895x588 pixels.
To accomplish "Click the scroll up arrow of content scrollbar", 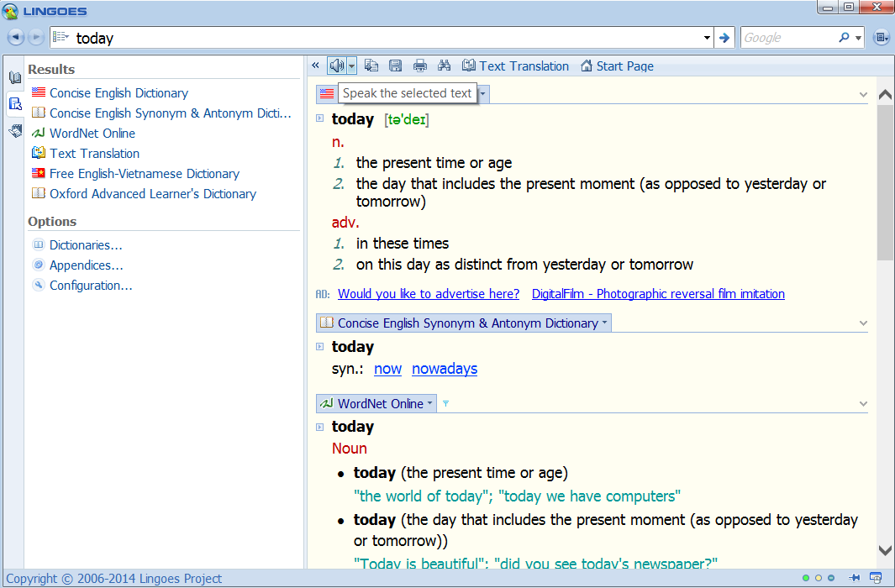I will [885, 95].
